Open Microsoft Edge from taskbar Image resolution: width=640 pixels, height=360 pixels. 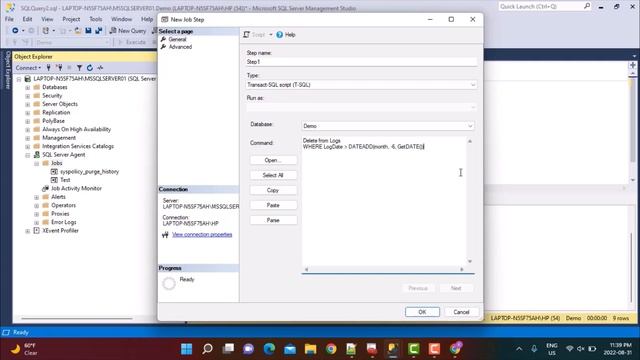(x=269, y=349)
